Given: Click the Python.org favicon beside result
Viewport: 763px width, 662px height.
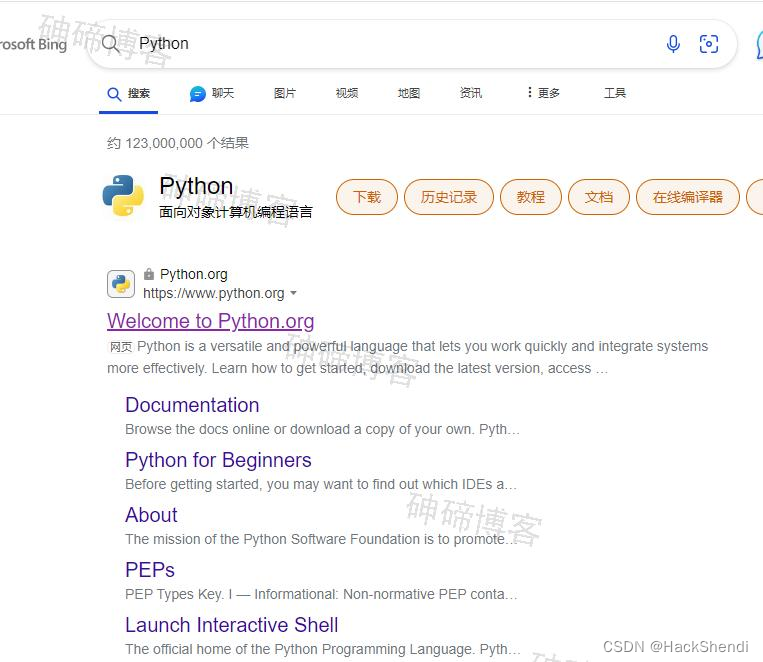Looking at the screenshot, I should (x=121, y=284).
